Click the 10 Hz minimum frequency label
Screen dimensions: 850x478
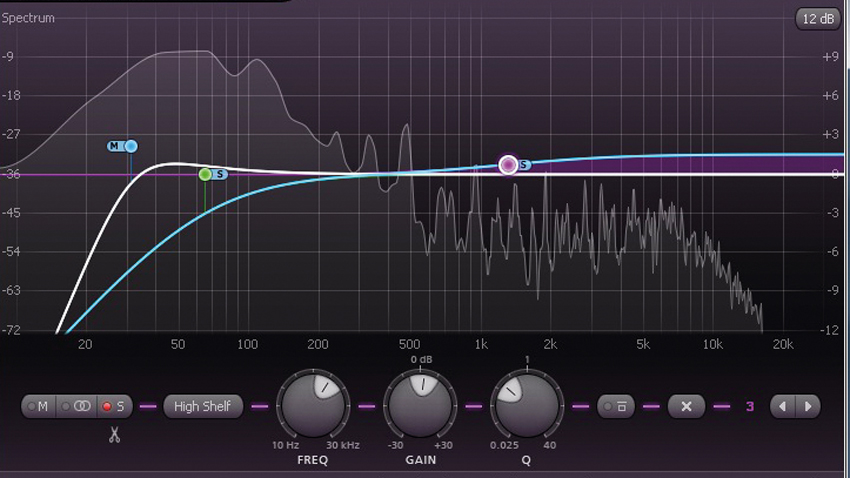tap(285, 445)
